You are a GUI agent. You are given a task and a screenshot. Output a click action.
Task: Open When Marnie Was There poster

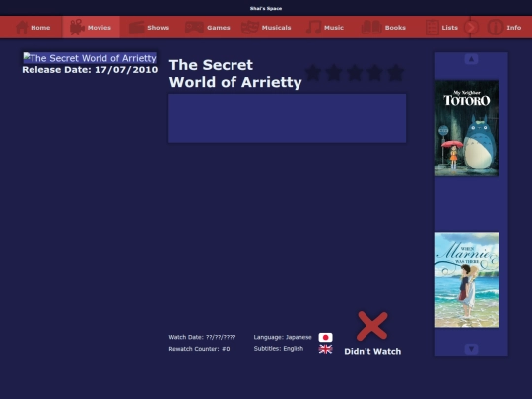(x=467, y=280)
